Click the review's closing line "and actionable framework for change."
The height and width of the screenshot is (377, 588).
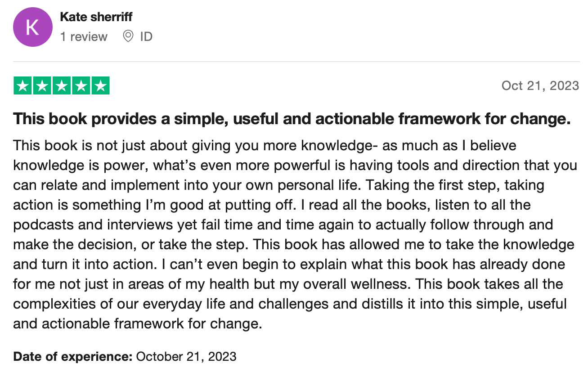click(138, 323)
